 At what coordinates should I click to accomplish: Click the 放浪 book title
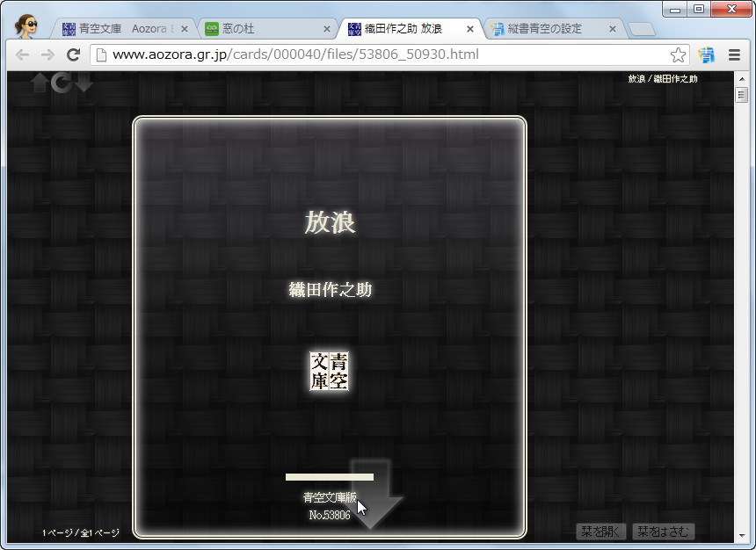(x=330, y=222)
